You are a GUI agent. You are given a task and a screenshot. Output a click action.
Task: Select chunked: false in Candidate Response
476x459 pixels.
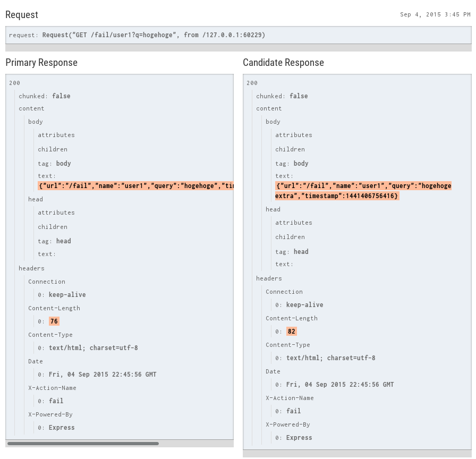tap(282, 96)
